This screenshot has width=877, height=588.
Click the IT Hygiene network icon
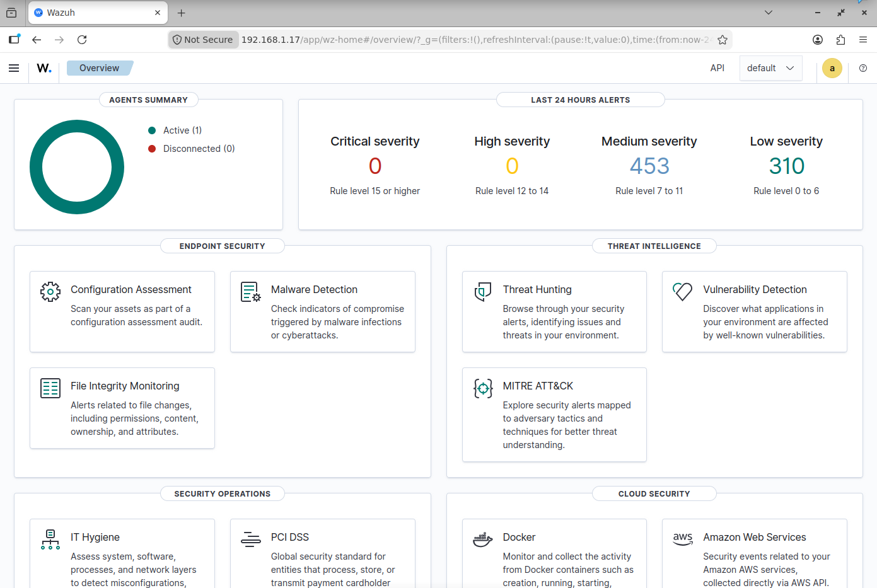pos(50,539)
